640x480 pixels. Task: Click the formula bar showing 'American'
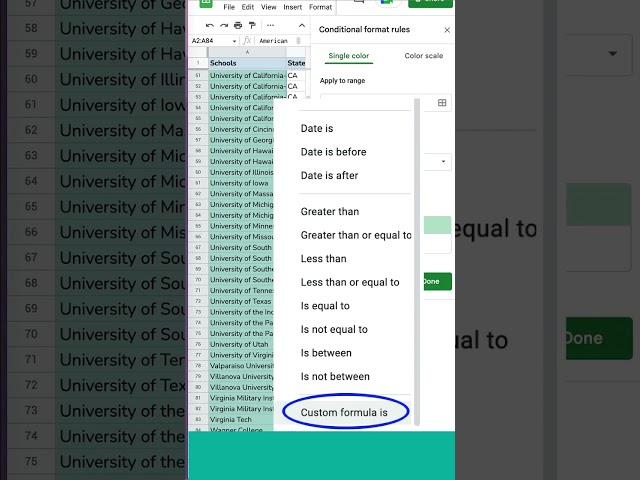(x=276, y=41)
